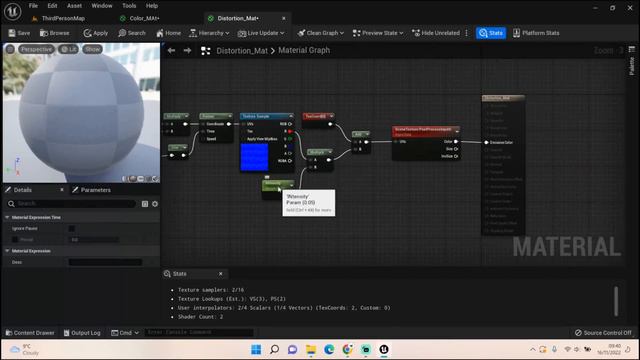Viewport: 640px width, 360px height.
Task: Open Details panel settings gear
Action: point(155,204)
